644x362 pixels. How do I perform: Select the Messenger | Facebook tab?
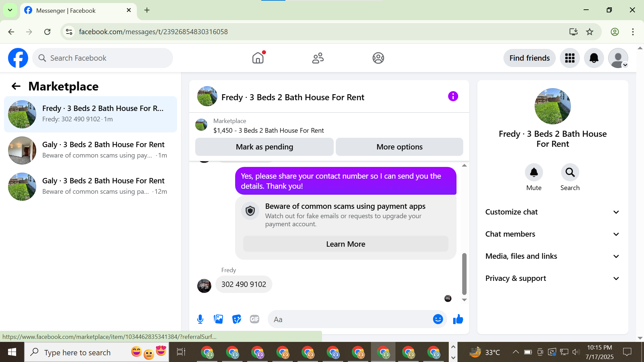pos(78,10)
